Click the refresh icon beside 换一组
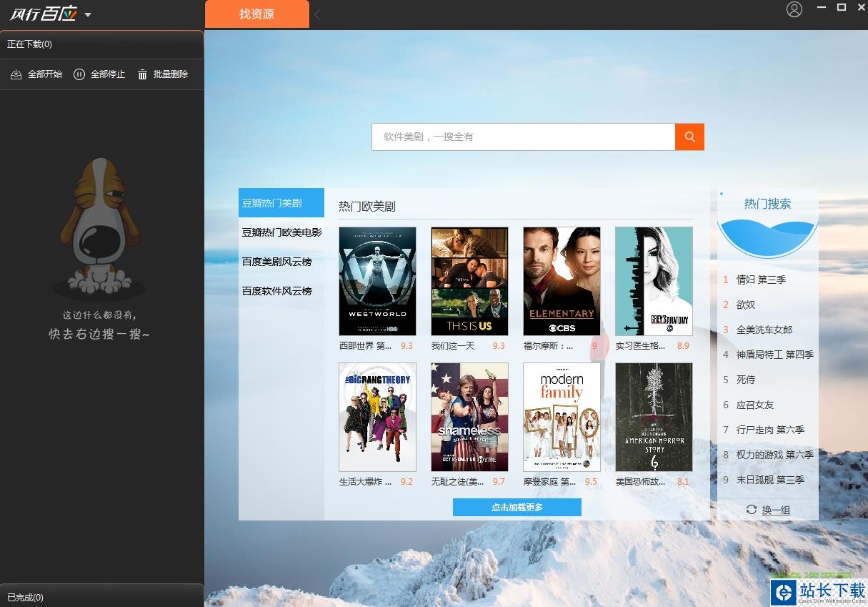 point(751,509)
